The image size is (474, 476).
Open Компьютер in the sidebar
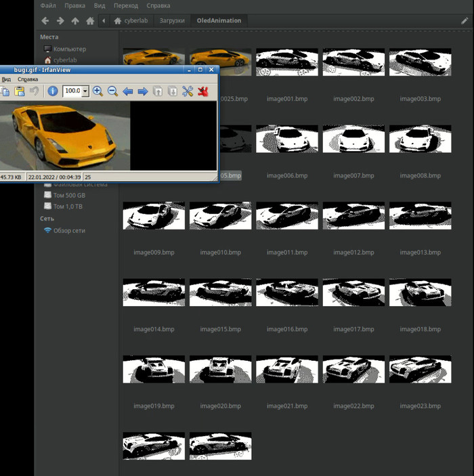(65, 49)
